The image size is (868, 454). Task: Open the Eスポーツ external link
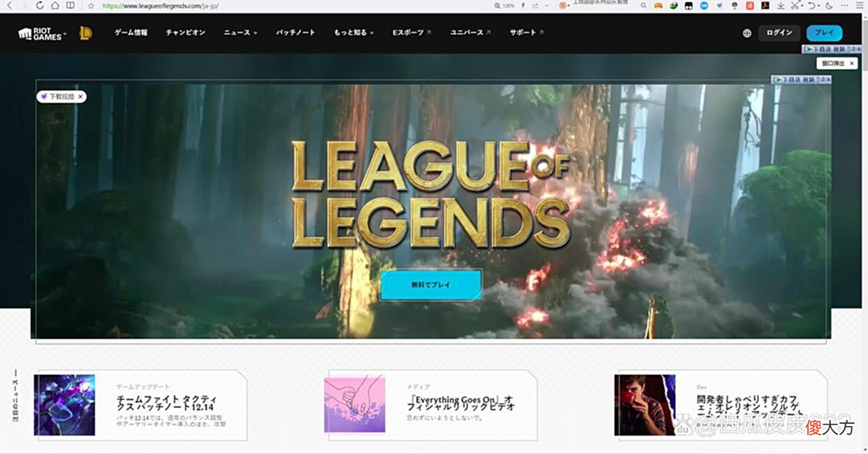[x=412, y=32]
